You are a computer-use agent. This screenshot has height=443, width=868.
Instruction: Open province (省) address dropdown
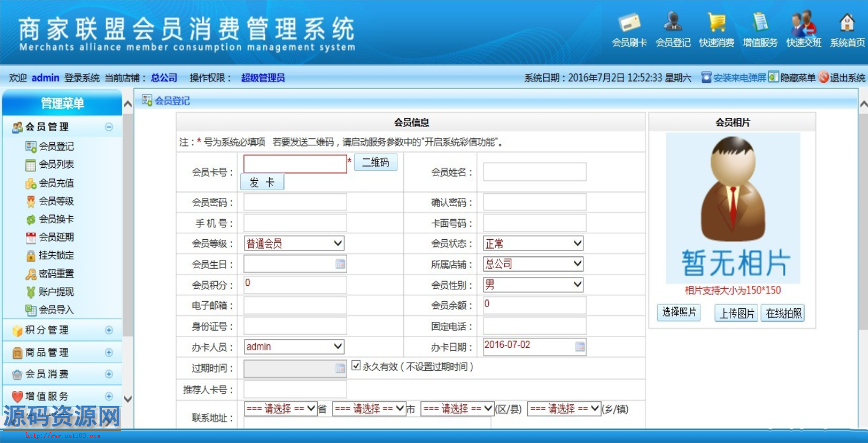[x=280, y=408]
